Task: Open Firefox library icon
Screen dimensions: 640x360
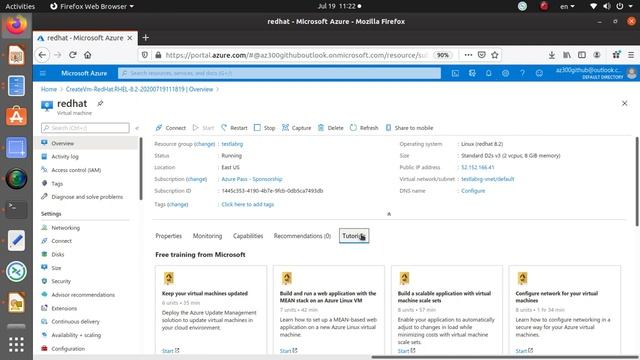Action: 567,55
